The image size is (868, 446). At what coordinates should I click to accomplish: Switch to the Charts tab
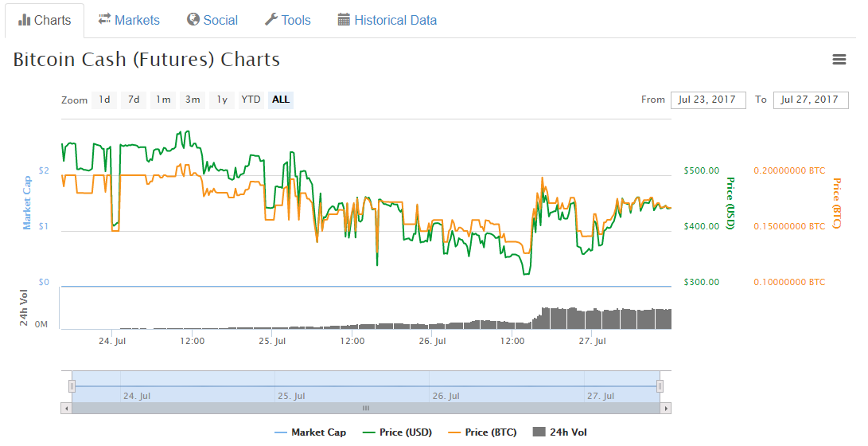pos(45,21)
